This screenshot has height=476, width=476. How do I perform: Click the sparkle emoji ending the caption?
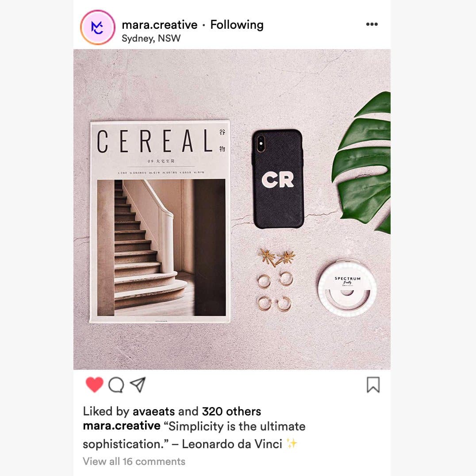(292, 444)
